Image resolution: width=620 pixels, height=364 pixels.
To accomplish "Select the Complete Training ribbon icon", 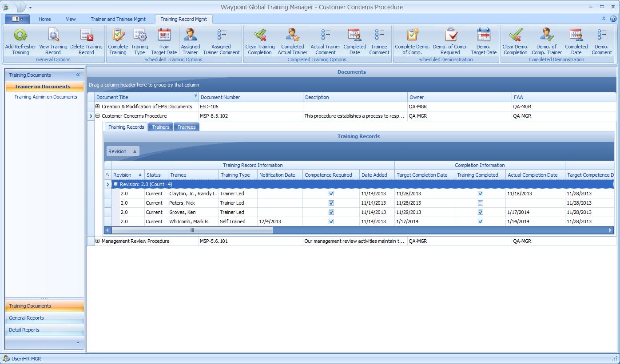I will coord(118,36).
